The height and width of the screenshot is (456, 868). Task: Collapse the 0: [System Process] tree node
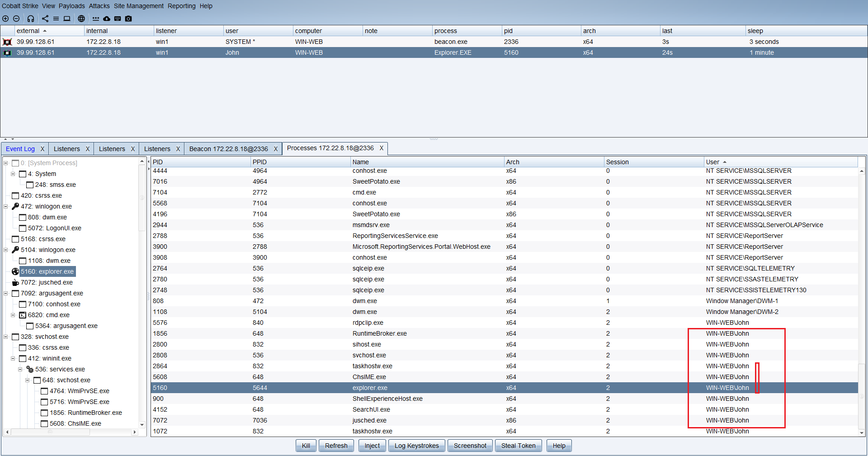click(x=6, y=163)
